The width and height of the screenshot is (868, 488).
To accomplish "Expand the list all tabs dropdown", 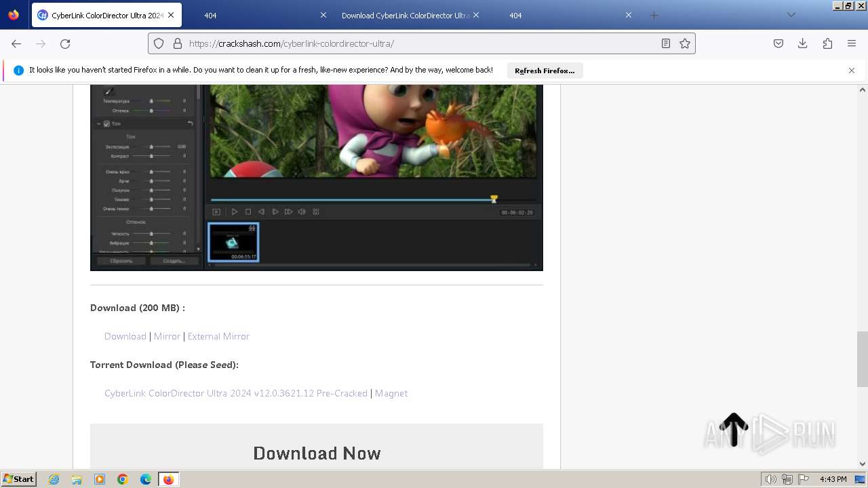I will coord(791,15).
